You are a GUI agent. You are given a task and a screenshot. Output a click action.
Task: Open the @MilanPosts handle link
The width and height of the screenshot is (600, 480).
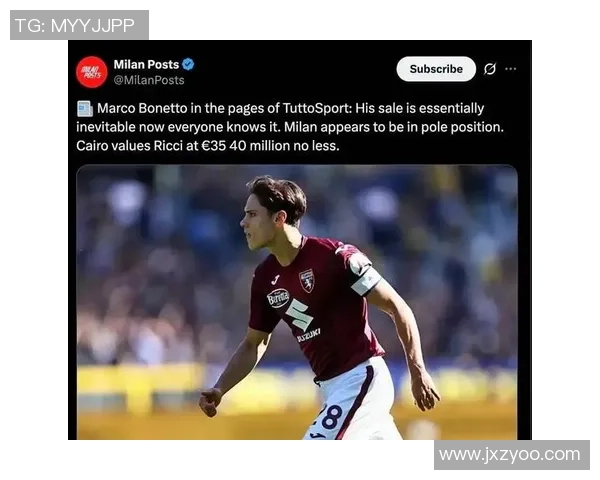[x=149, y=80]
